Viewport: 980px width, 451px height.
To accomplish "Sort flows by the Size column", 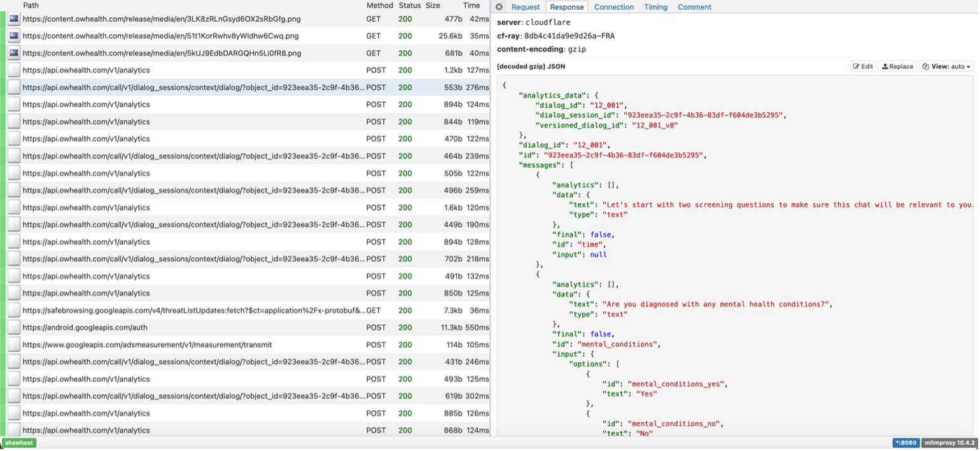I will [433, 5].
